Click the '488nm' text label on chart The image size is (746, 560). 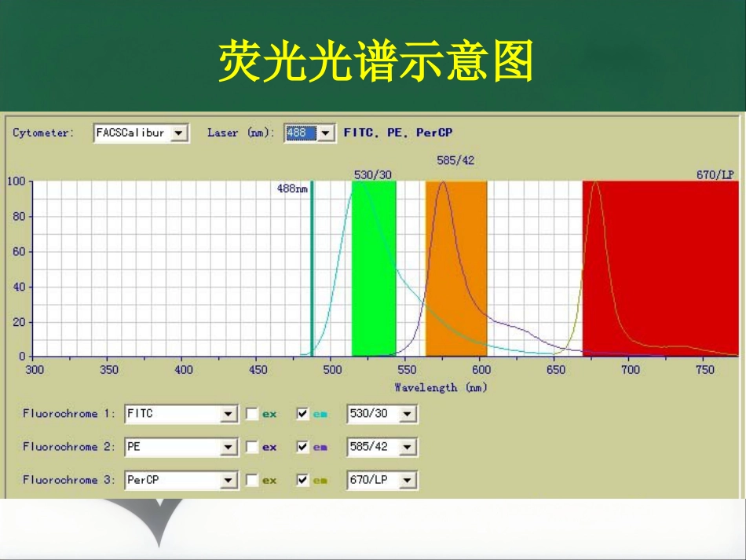point(292,188)
